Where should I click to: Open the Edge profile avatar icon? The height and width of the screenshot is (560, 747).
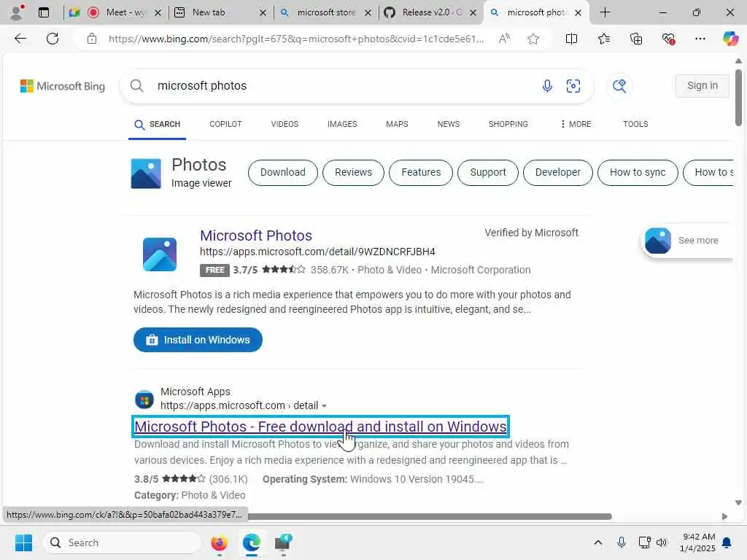tap(17, 12)
